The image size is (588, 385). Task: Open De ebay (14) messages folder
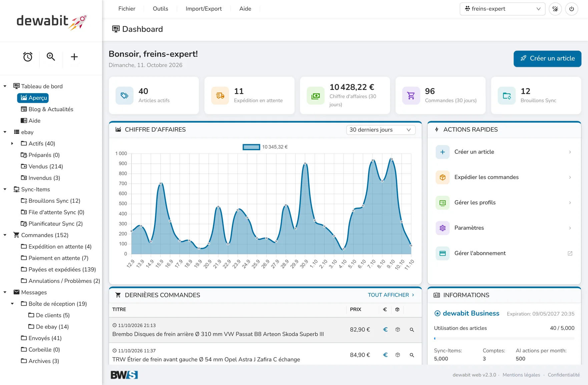[49, 327]
